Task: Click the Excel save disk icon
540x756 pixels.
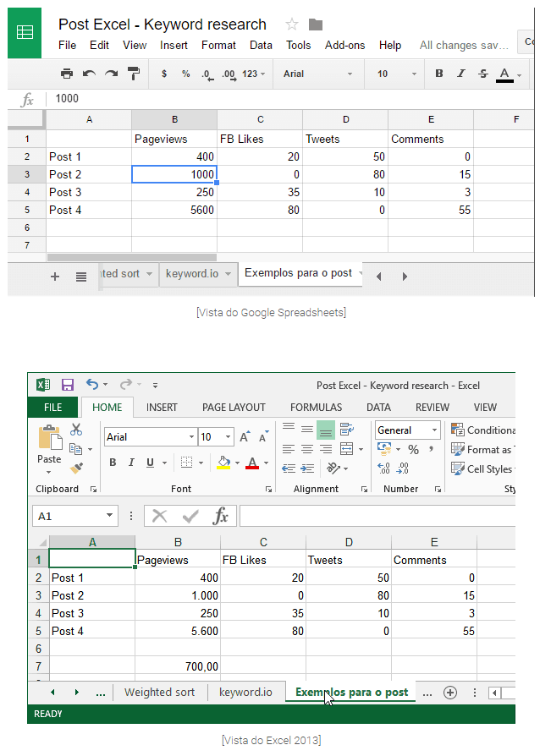Action: point(67,385)
